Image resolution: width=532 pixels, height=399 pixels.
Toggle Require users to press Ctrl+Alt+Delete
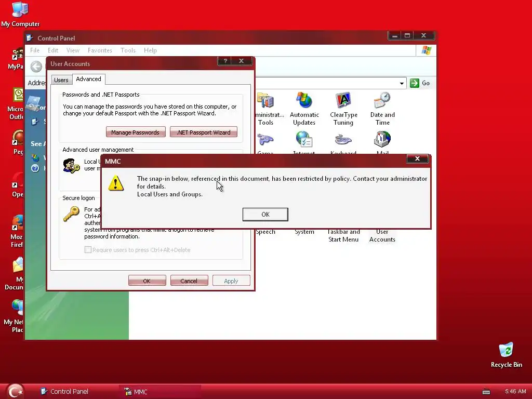[x=88, y=250]
